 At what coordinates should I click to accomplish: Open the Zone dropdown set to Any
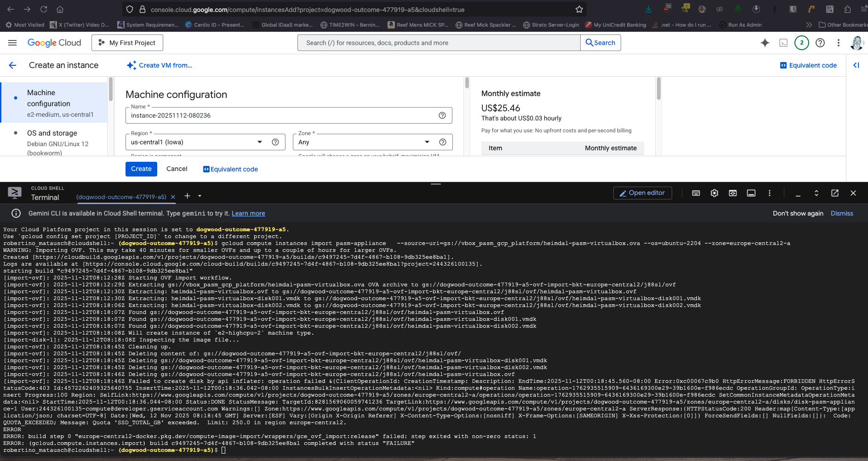click(372, 142)
